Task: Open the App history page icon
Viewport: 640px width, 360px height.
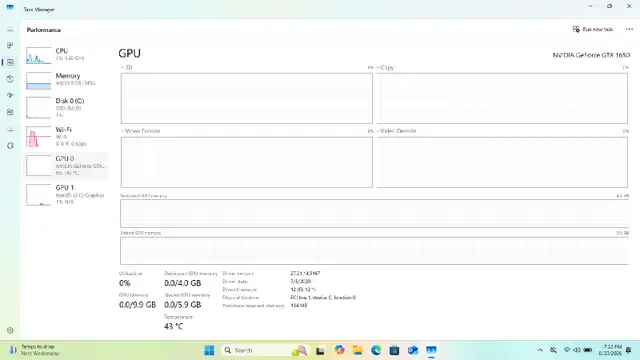Action: tap(10, 79)
